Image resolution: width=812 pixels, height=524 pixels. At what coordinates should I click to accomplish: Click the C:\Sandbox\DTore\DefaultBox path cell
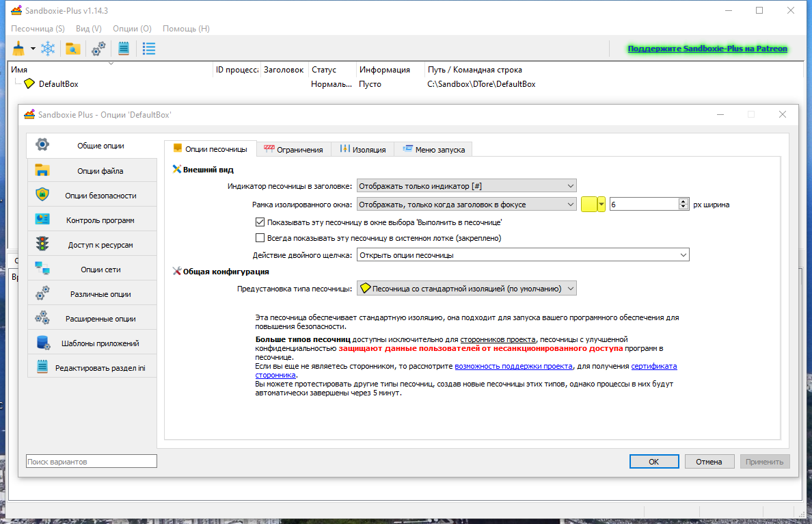[x=481, y=84]
